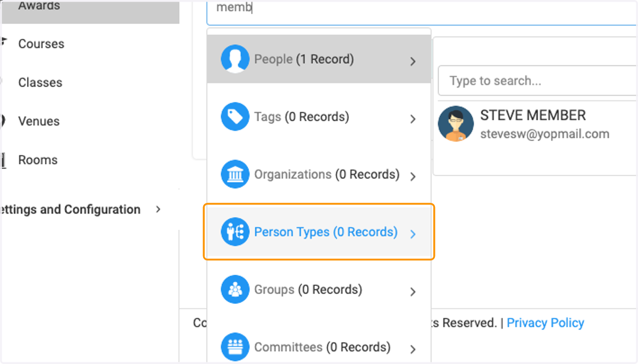Select Organizations (0 Records) category

coord(319,174)
